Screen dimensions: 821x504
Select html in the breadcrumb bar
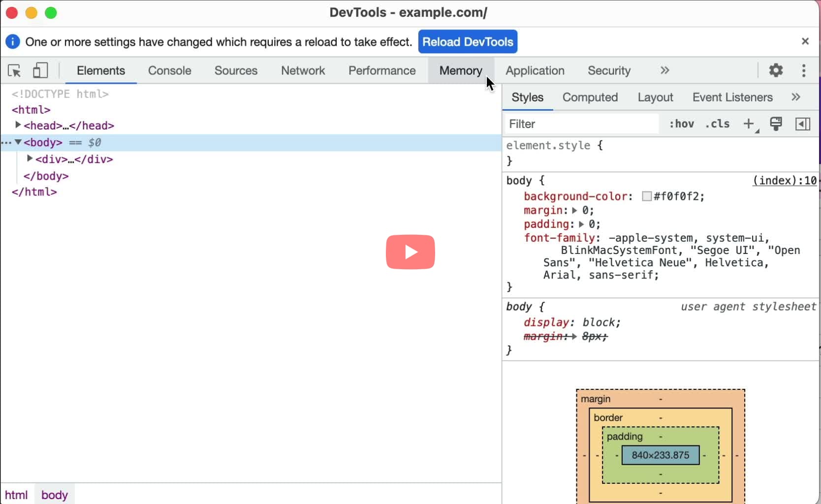16,495
